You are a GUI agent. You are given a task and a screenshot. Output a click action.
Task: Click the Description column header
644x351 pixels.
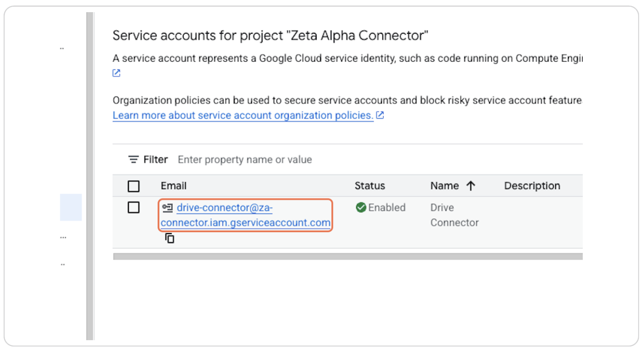pos(532,185)
